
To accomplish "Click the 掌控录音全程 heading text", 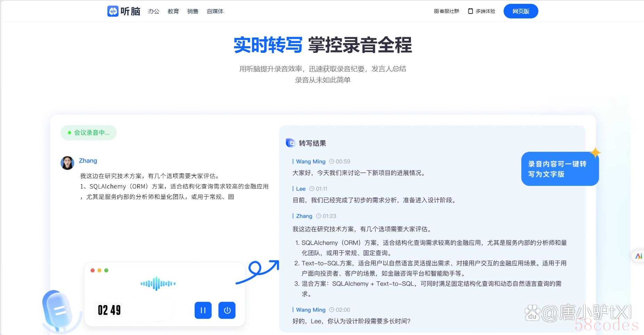I will pyautogui.click(x=360, y=45).
